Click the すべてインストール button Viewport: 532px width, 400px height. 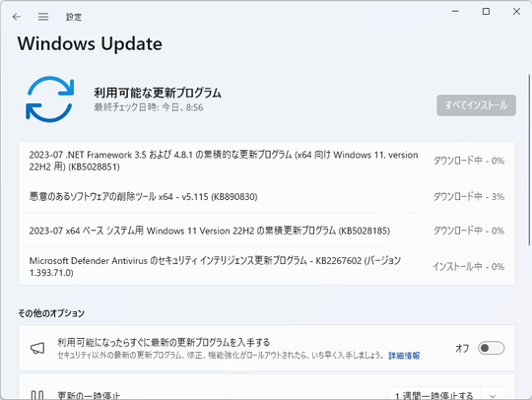476,105
